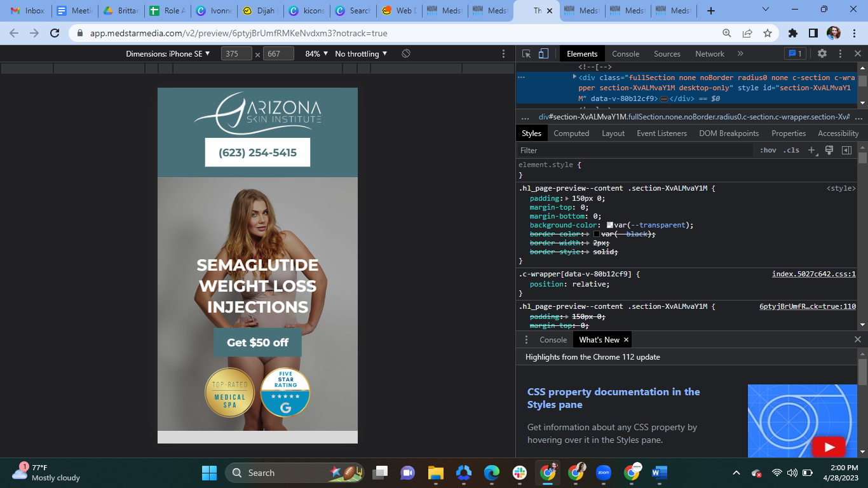This screenshot has height=488, width=868.
Task: Toggle the :hov element state option
Action: [768, 151]
